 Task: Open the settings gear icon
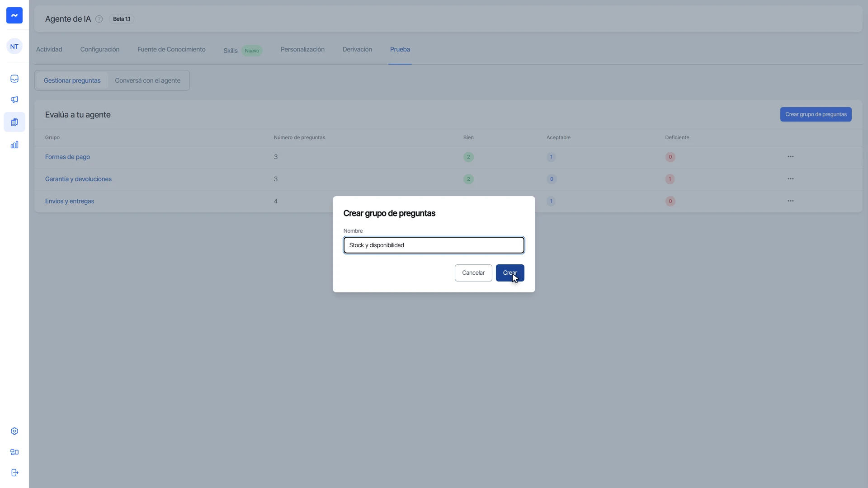coord(14,431)
